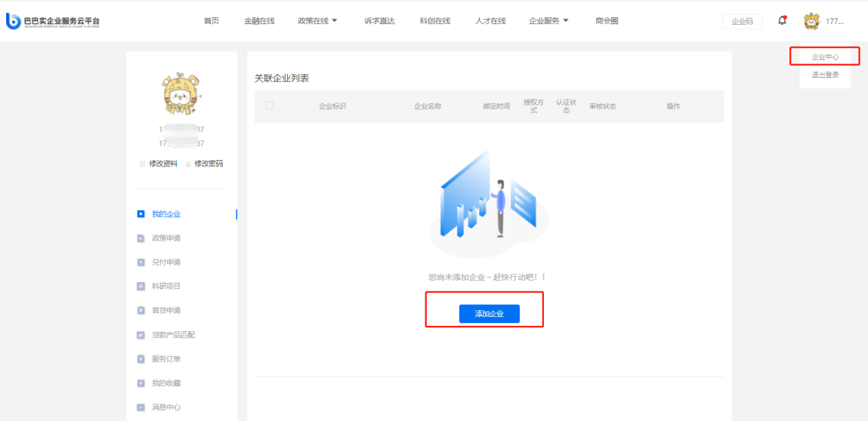868x421 pixels.
Task: Click the 修改密码 link
Action: coord(208,164)
